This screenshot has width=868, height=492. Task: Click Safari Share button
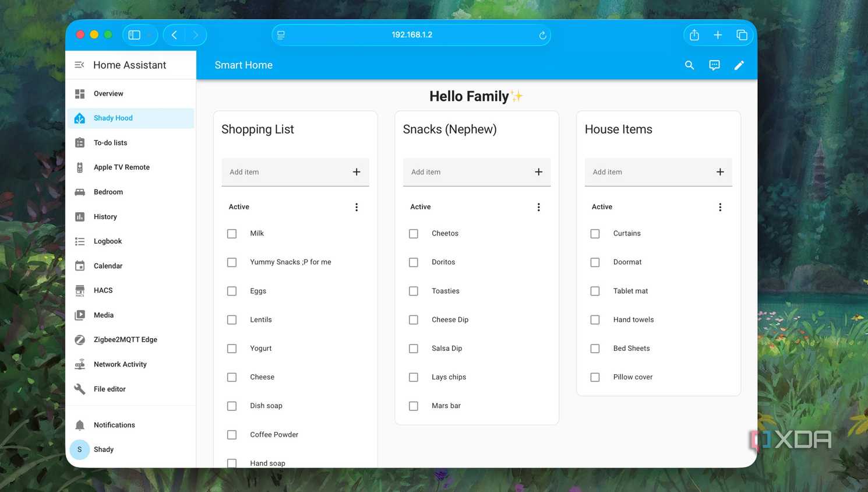[694, 35]
